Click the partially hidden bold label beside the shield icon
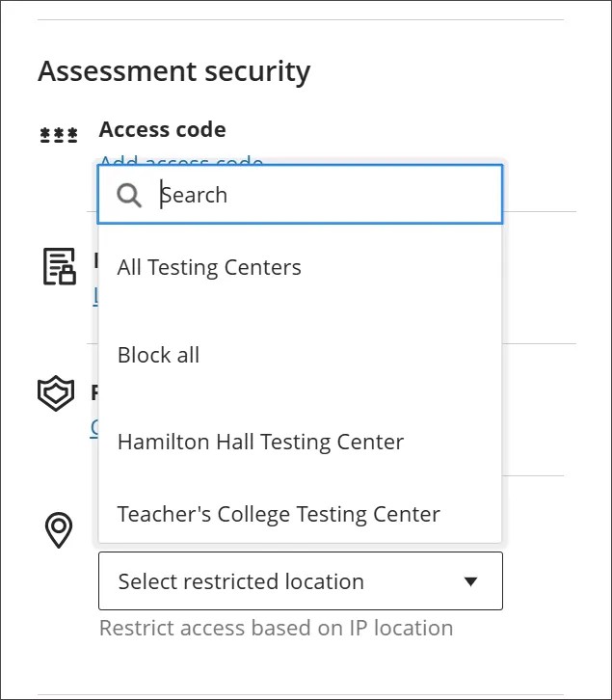Viewport: 612px width, 700px height. (94, 392)
